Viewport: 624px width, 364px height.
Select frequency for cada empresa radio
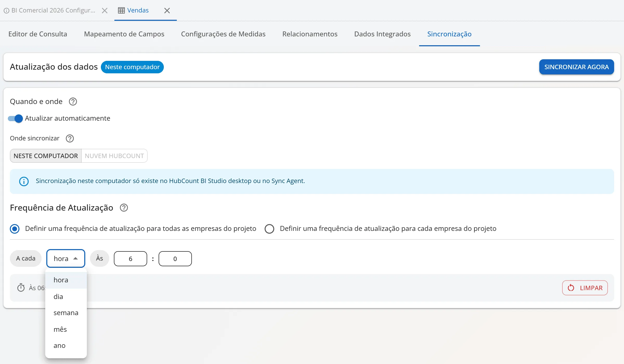tap(269, 229)
